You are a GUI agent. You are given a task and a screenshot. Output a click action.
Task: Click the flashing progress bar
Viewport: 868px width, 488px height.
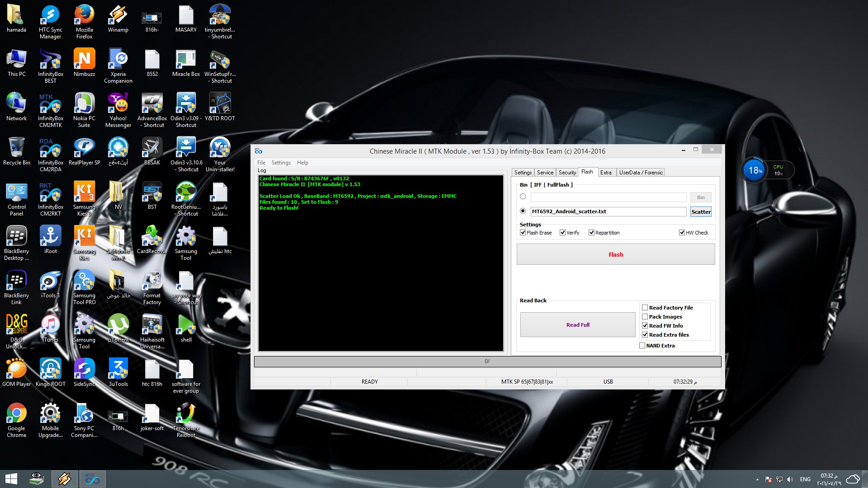pos(487,361)
